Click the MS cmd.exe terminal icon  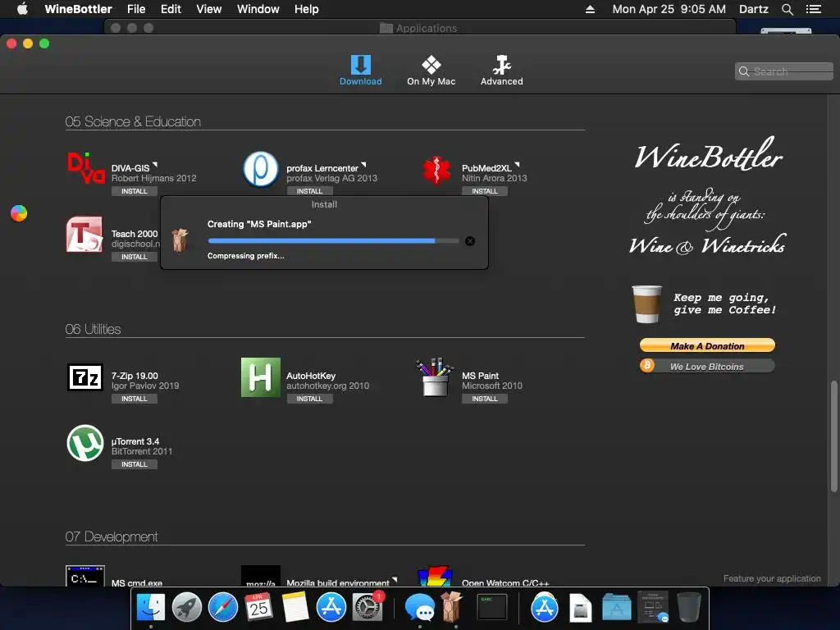[84, 577]
